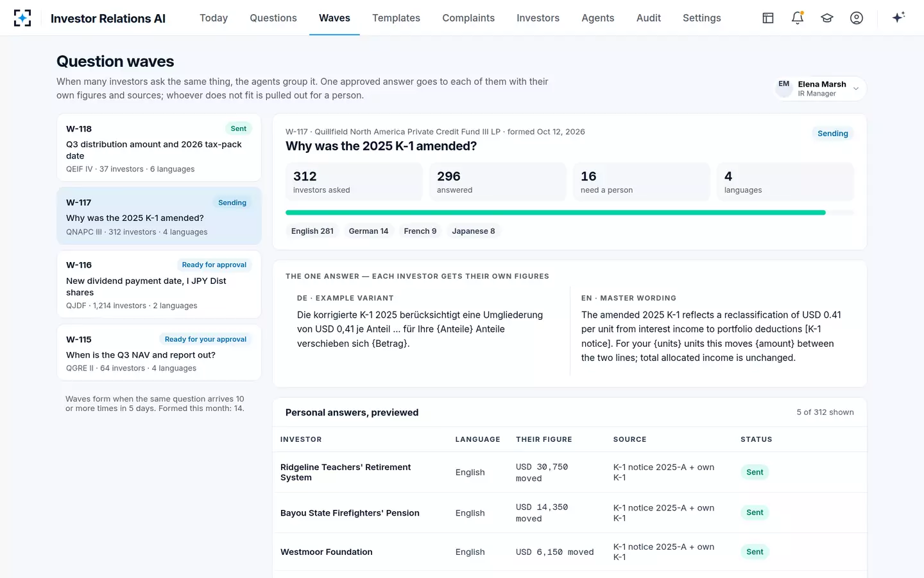
Task: Click the THEIR FIGURE column header
Action: 544,439
